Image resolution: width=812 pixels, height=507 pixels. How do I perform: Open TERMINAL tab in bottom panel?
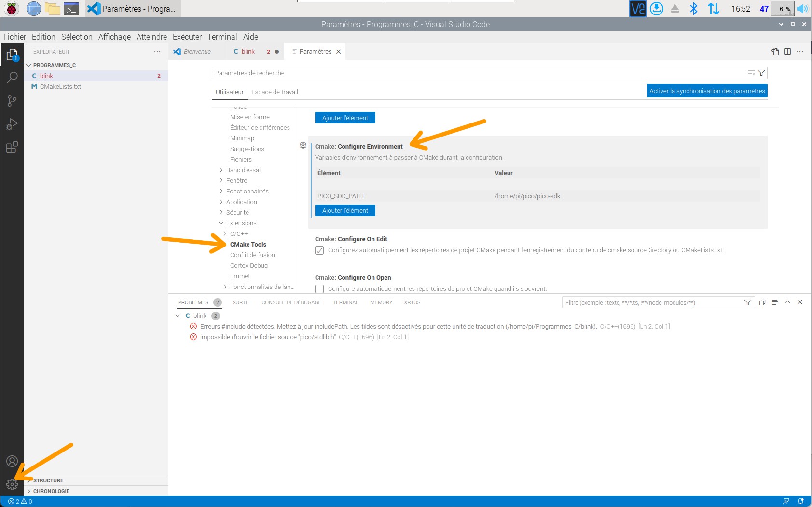click(x=345, y=302)
